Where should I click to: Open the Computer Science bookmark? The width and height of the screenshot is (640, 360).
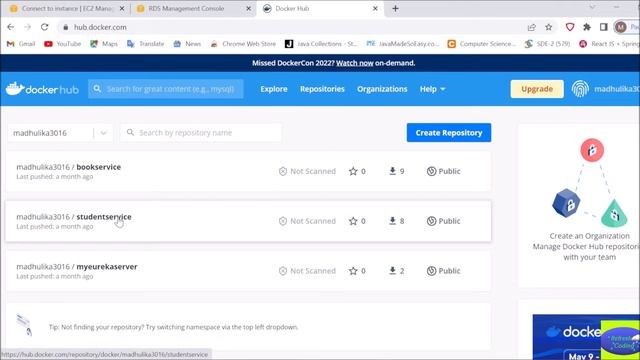click(482, 44)
